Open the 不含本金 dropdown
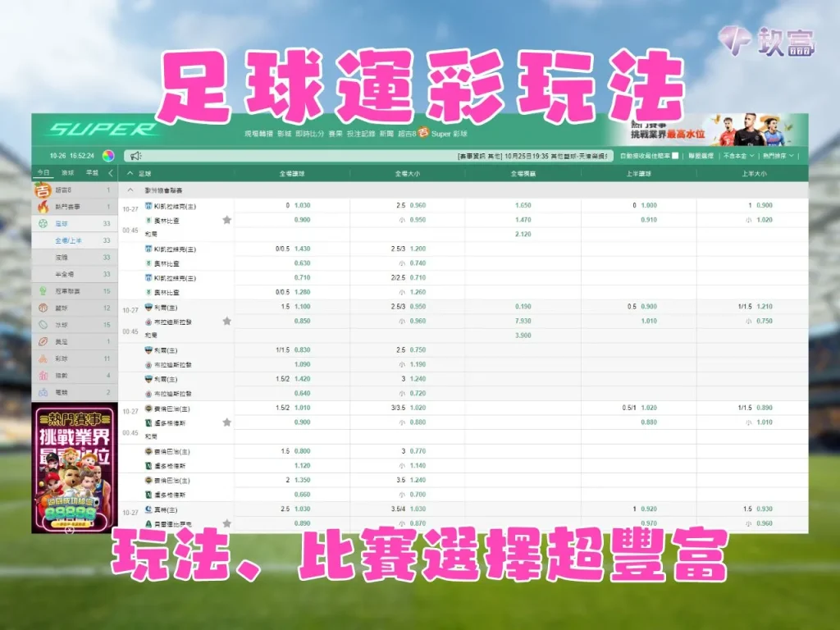This screenshot has height=630, width=840. (x=737, y=155)
